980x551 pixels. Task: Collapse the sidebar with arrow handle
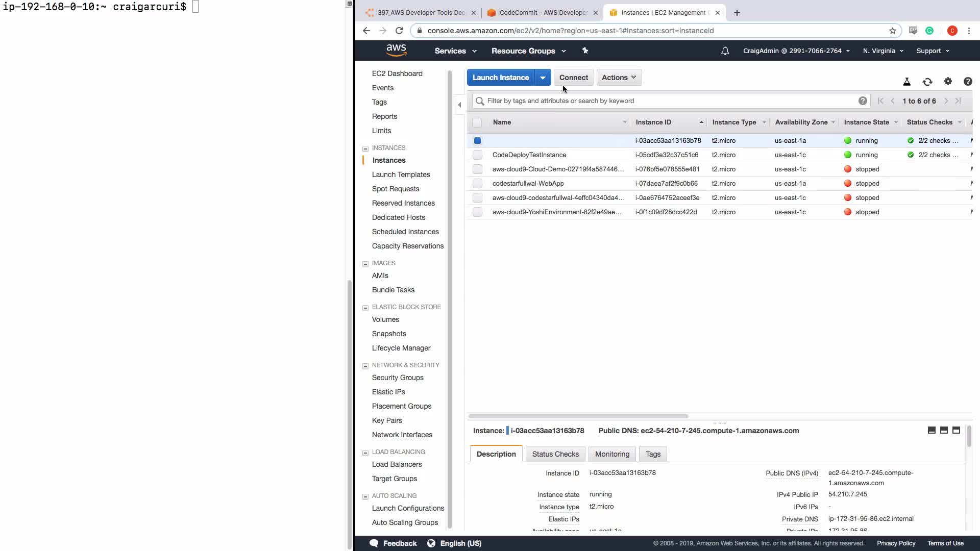[459, 105]
